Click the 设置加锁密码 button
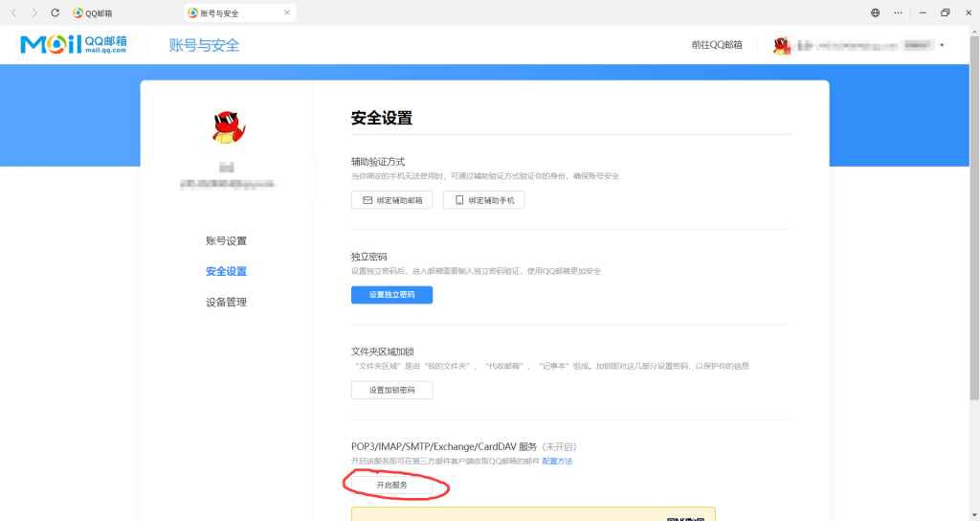The height and width of the screenshot is (521, 980). (x=391, y=390)
